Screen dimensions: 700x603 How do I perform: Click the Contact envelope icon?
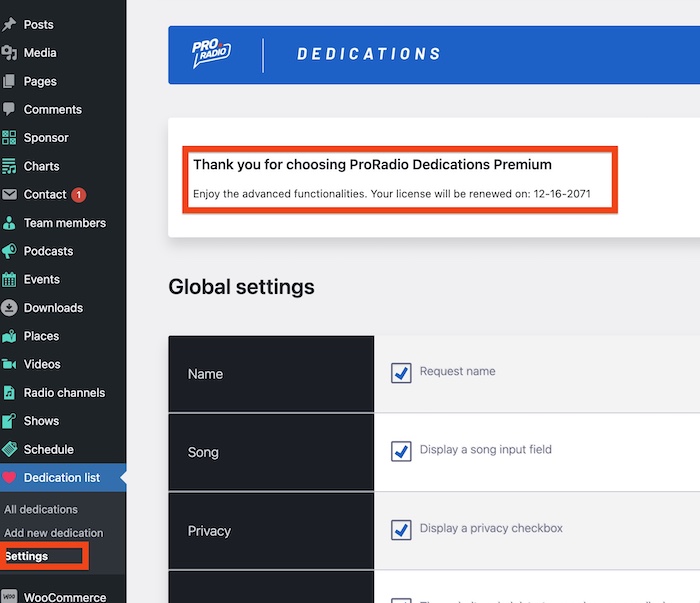(9, 194)
